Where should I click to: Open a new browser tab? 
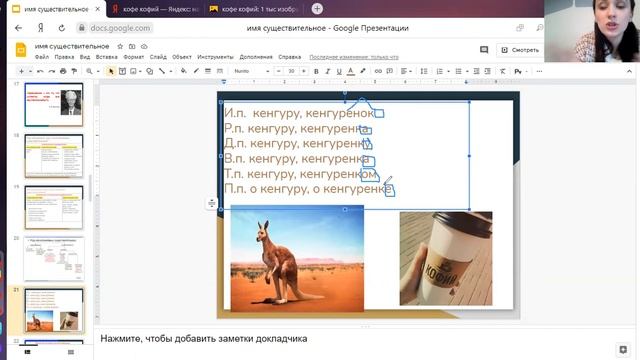(x=317, y=9)
